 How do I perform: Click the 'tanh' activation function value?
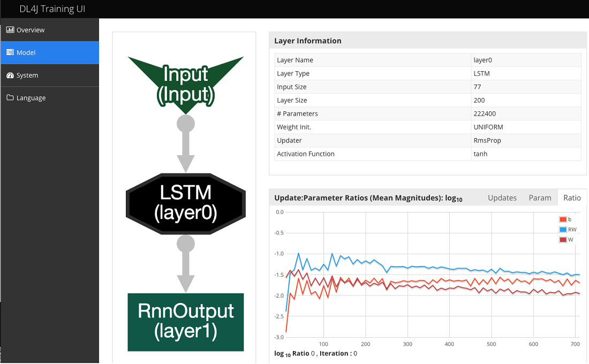[x=480, y=154]
